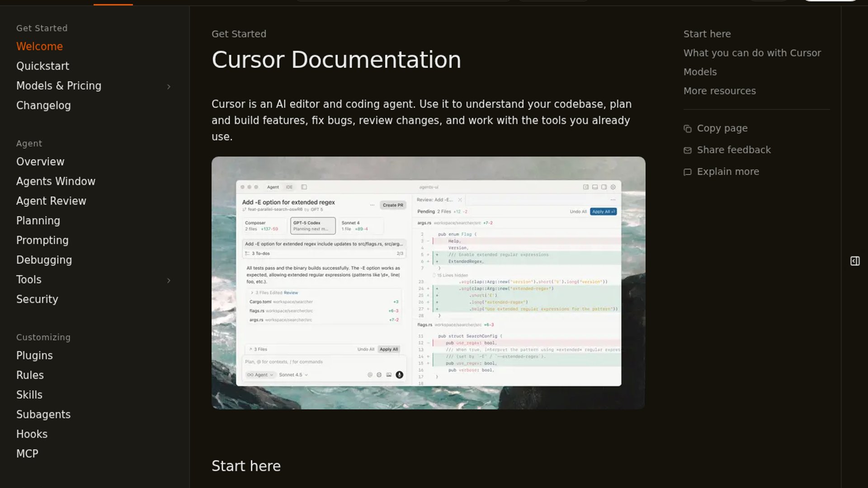Open the Changelog page
Viewport: 868px width, 488px height.
point(43,105)
